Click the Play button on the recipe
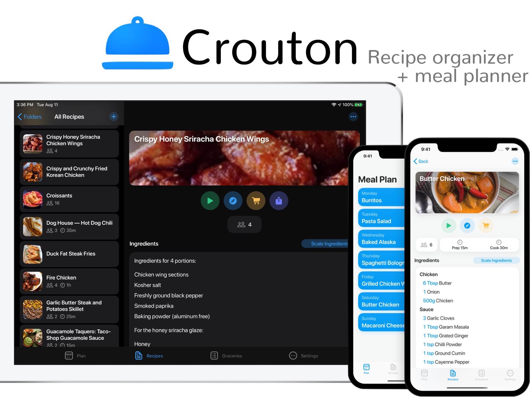Viewport: 532px width, 399px height. (209, 200)
